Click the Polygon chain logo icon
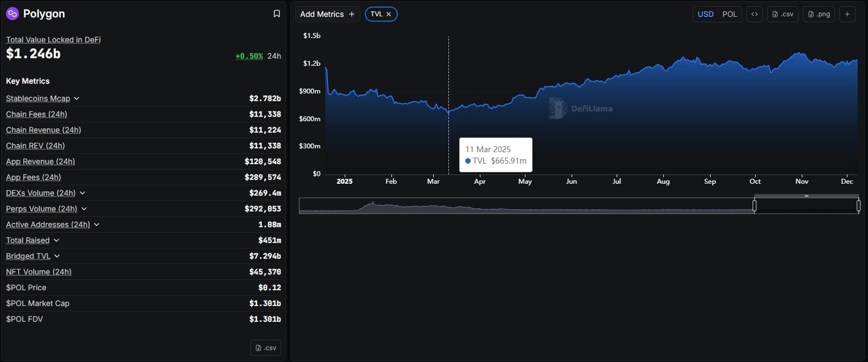Viewport: 868px width, 362px height. coord(12,14)
